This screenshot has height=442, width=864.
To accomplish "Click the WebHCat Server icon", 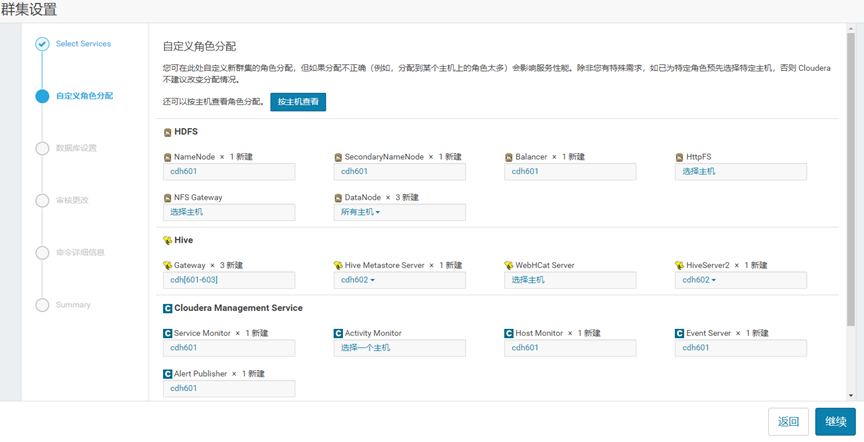I will [509, 266].
